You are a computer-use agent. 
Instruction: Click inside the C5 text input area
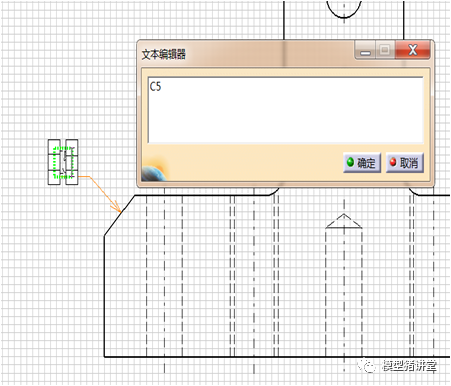[x=286, y=110]
